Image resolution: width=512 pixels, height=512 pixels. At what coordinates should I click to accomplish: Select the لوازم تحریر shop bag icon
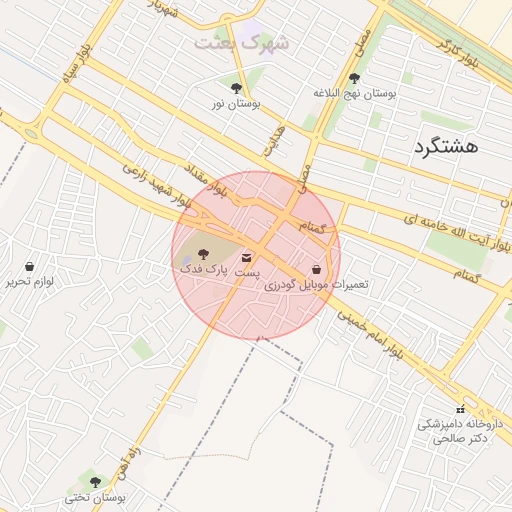30,266
